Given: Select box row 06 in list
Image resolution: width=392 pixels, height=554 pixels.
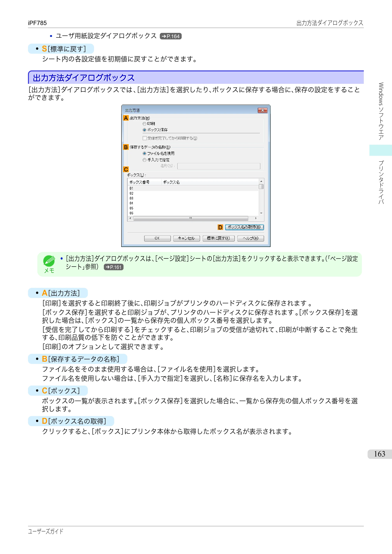Looking at the screenshot, I should (193, 213).
